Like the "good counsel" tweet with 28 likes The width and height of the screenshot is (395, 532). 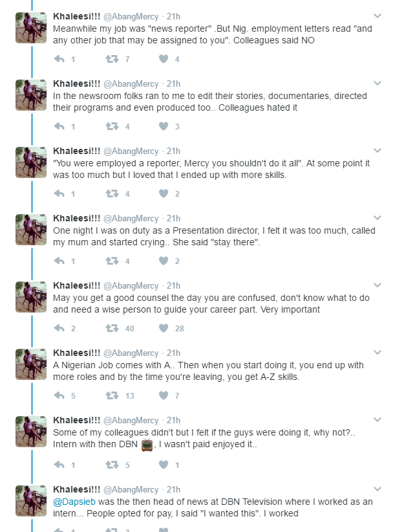[x=164, y=328]
